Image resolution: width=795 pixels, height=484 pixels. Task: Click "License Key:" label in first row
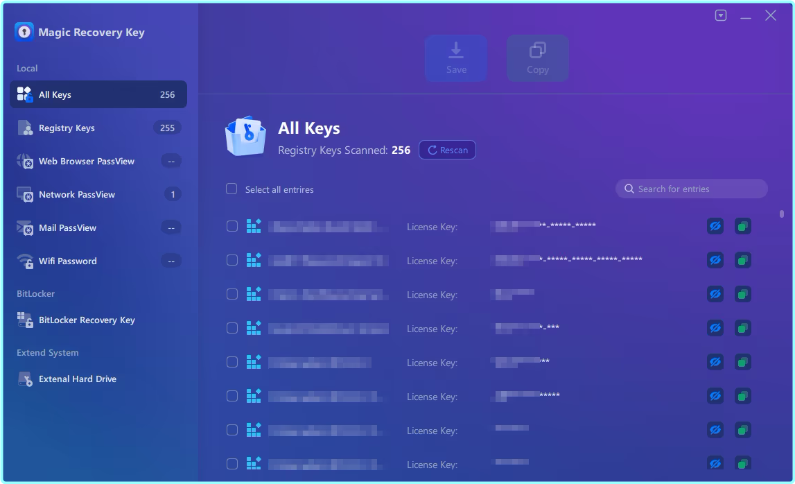tap(432, 227)
